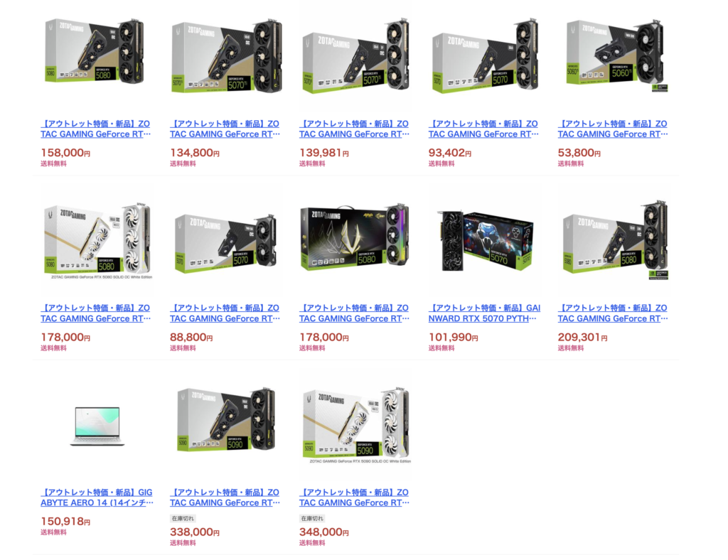Select the Gainward RTX 5070 Python image
The width and height of the screenshot is (728, 560).
coord(484,240)
